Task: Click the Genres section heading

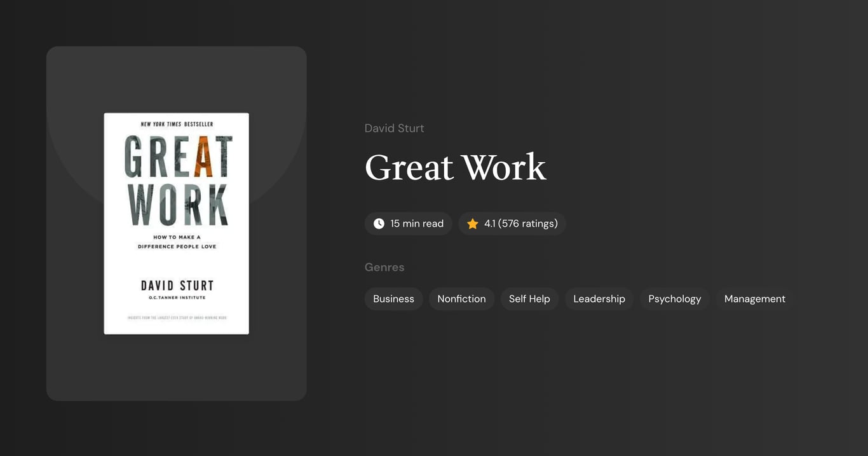Action: (x=384, y=267)
